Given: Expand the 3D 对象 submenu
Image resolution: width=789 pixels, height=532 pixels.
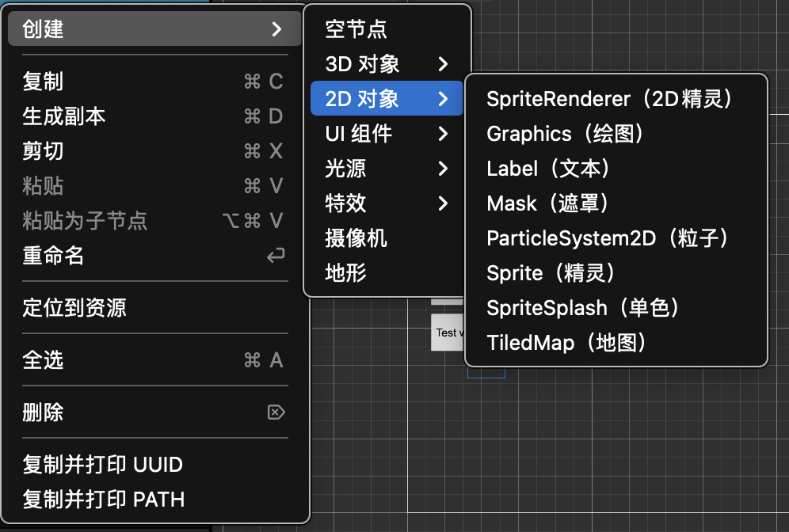Looking at the screenshot, I should point(387,64).
